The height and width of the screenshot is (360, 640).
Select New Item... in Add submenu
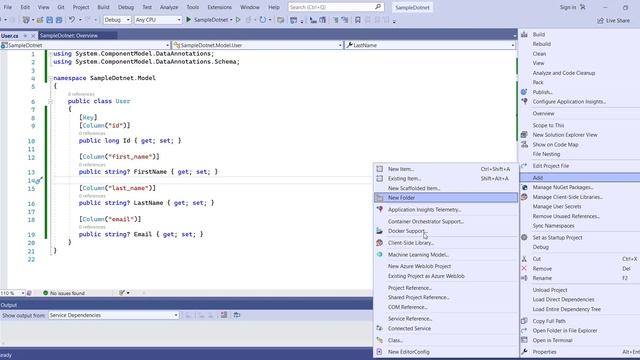click(446, 169)
